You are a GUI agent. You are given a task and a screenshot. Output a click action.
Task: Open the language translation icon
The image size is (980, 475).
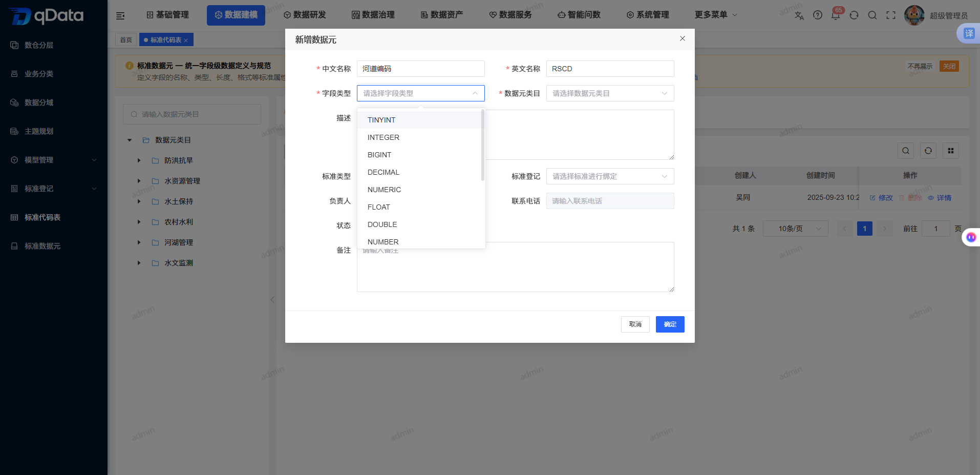pos(799,15)
